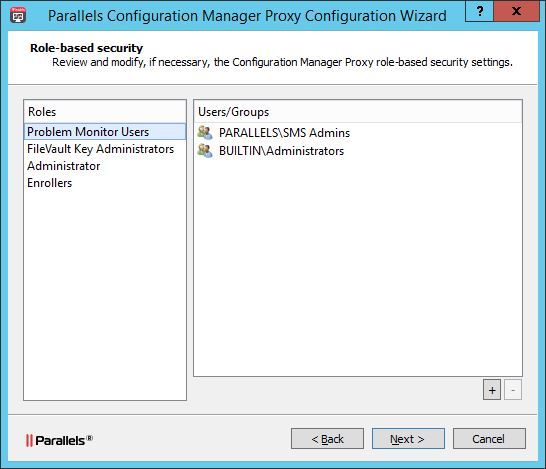
Task: Click the Roles column header
Action: pos(105,112)
